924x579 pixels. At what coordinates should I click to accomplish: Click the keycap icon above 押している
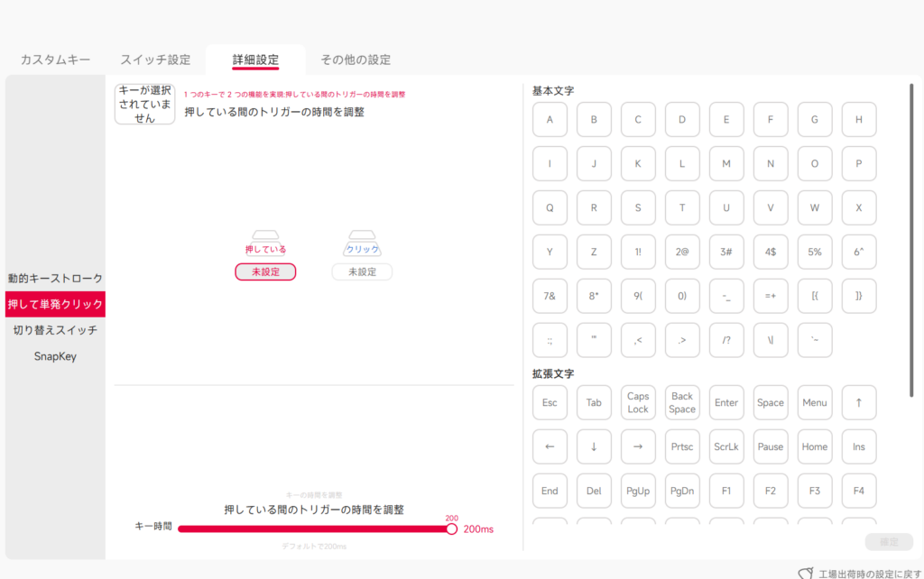pyautogui.click(x=265, y=235)
